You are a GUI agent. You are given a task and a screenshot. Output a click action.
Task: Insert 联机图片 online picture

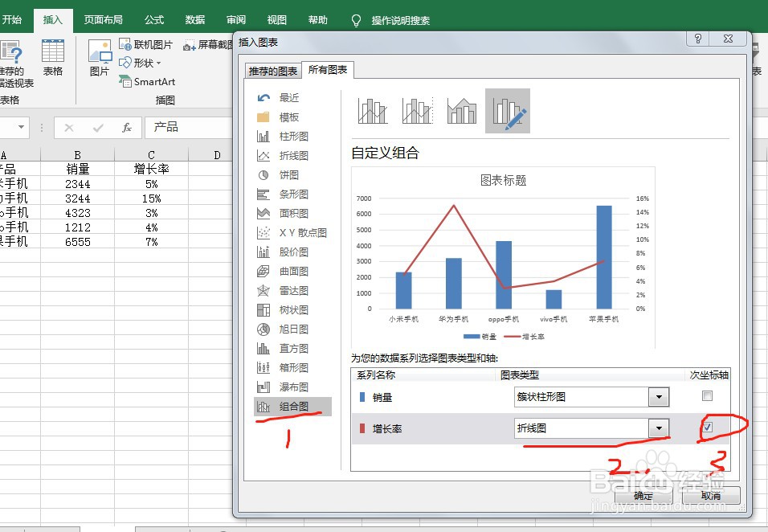coord(146,44)
